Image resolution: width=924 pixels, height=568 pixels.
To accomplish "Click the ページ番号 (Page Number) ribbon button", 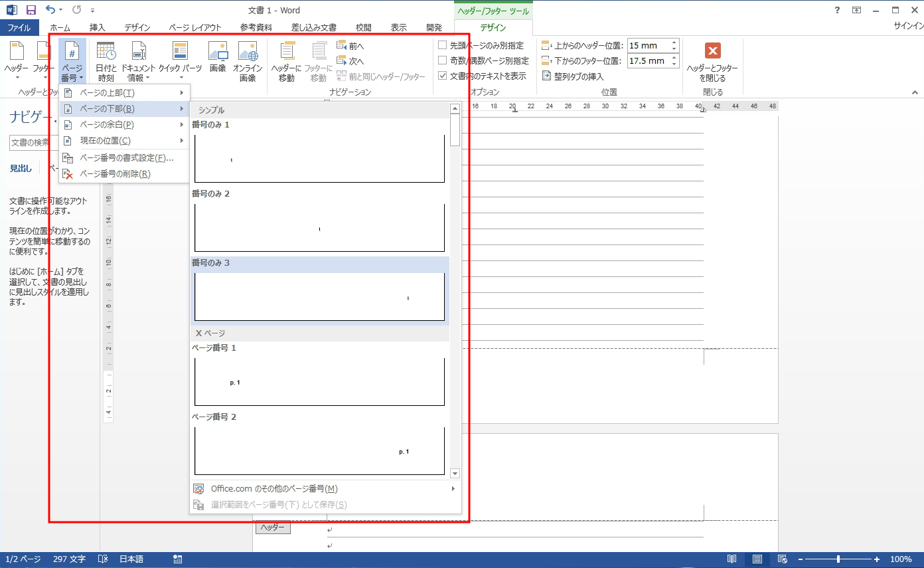I will pyautogui.click(x=72, y=61).
